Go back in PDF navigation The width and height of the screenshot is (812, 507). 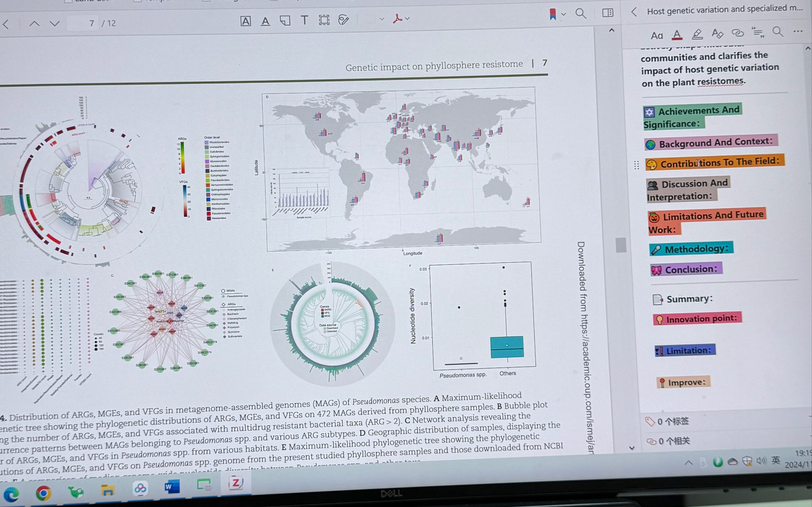[x=6, y=24]
